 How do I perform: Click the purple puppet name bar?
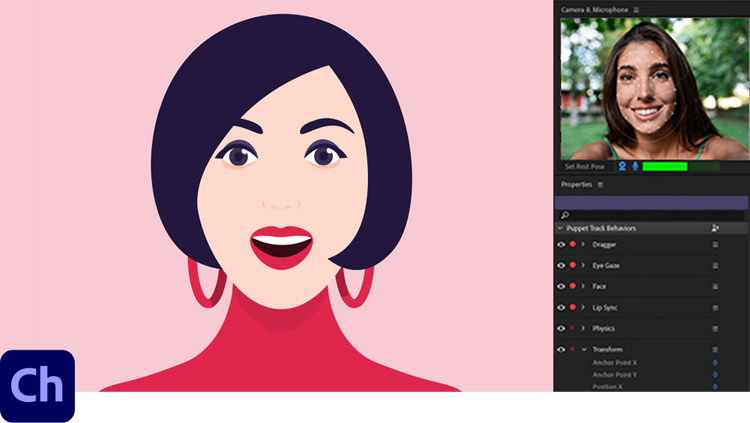[x=651, y=202]
